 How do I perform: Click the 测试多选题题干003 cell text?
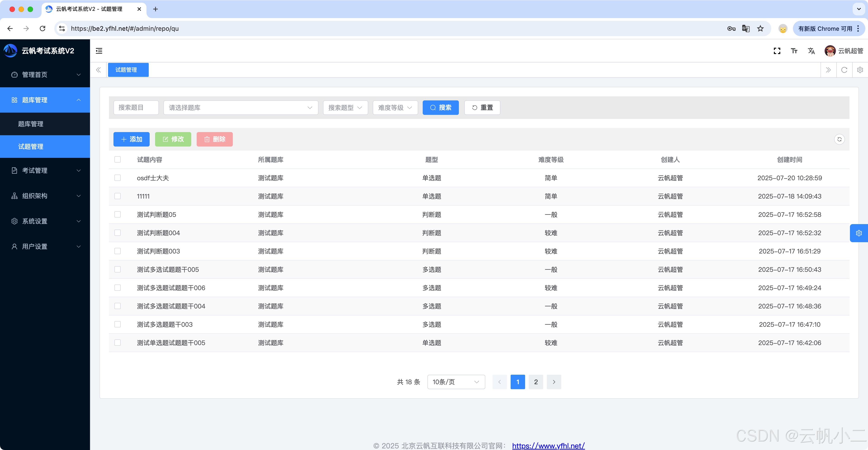pyautogui.click(x=164, y=324)
